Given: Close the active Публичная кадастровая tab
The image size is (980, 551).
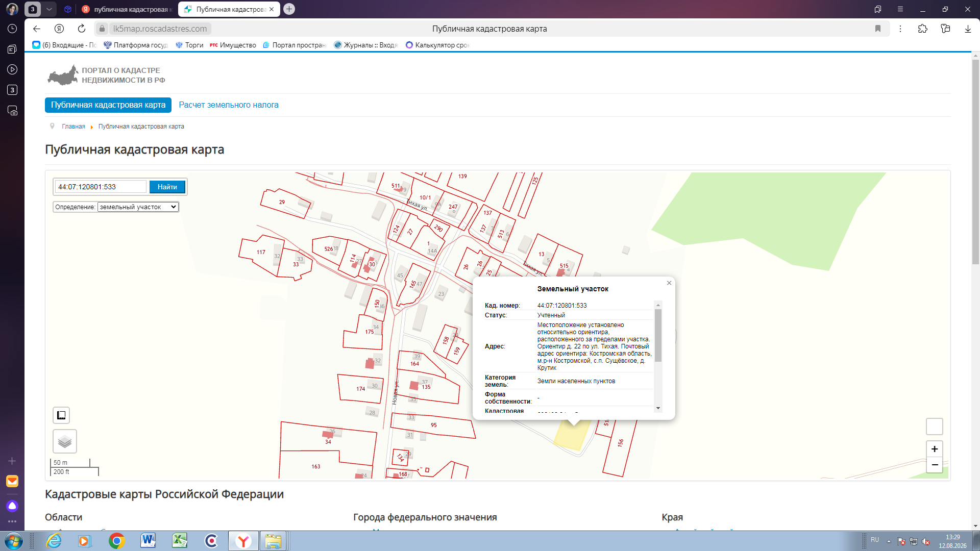Looking at the screenshot, I should coord(272,9).
